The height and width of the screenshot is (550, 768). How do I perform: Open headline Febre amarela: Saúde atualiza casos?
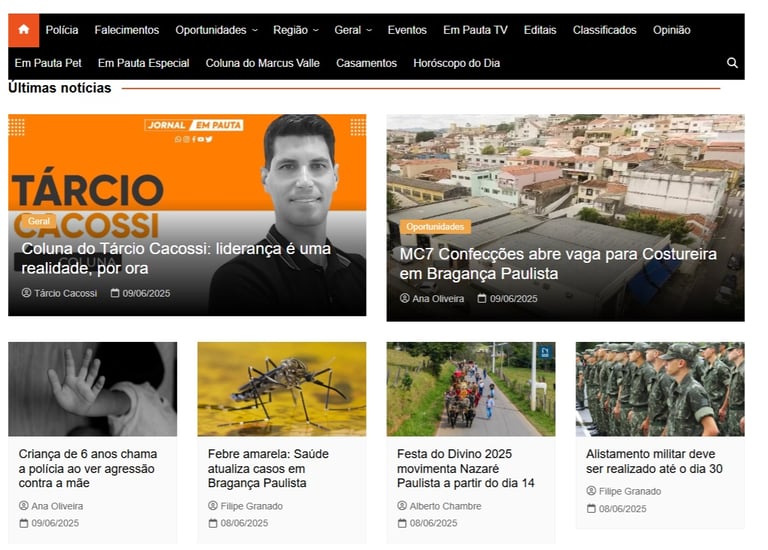268,468
